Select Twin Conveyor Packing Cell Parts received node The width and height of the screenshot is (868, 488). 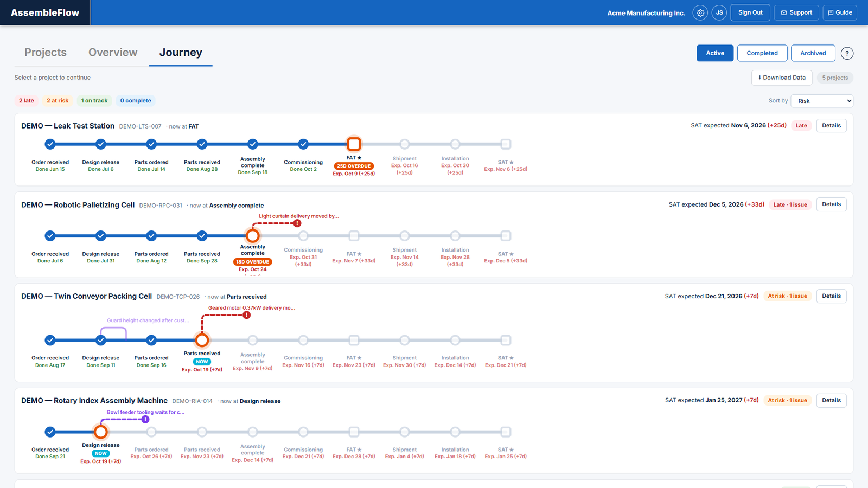(202, 340)
